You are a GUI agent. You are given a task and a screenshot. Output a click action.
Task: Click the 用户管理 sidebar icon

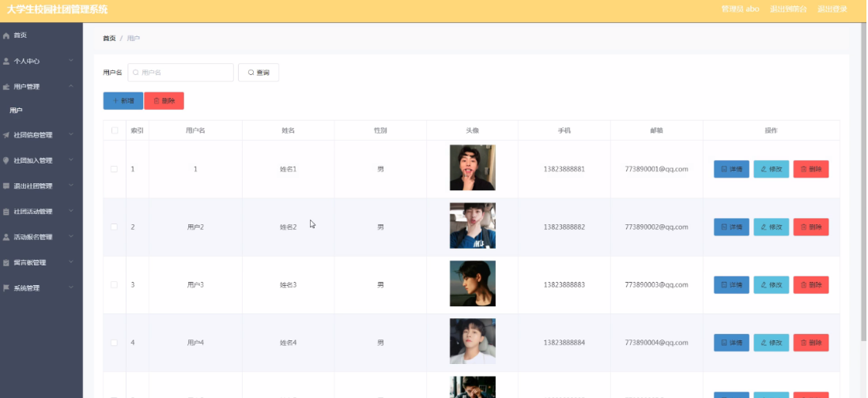[x=6, y=87]
